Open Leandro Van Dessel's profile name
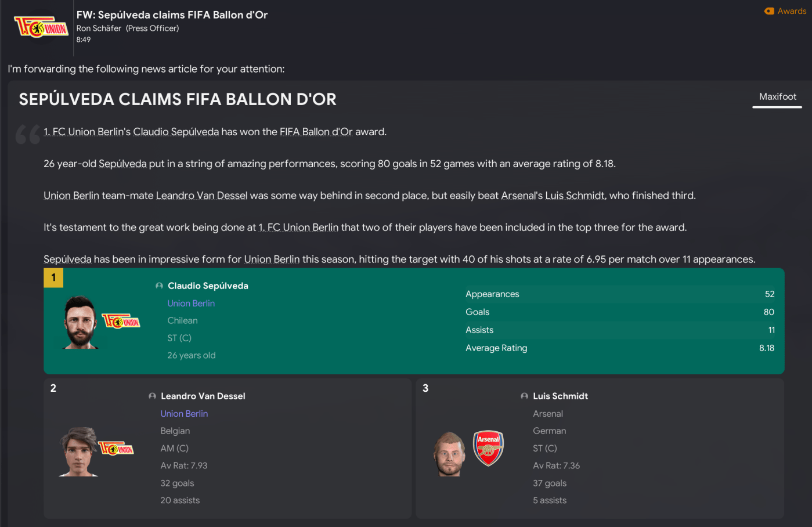Viewport: 812px width, 527px height. tap(203, 396)
